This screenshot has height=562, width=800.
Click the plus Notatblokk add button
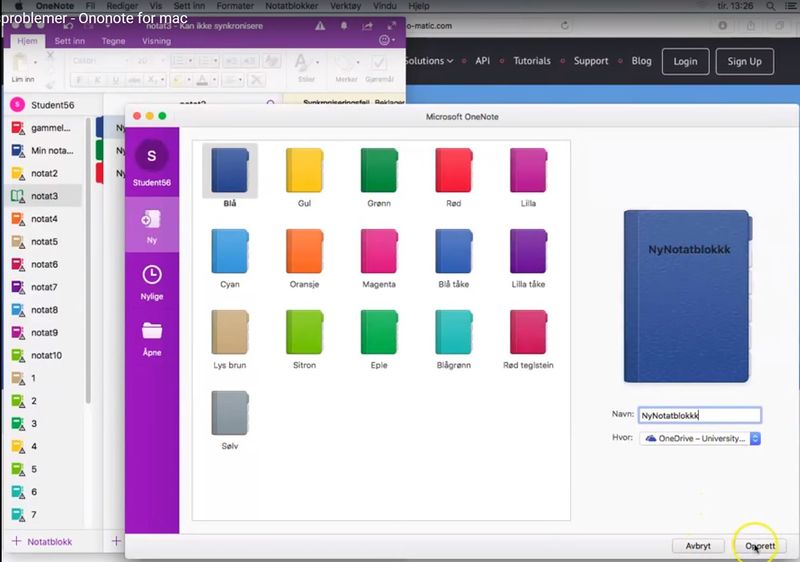[x=42, y=542]
